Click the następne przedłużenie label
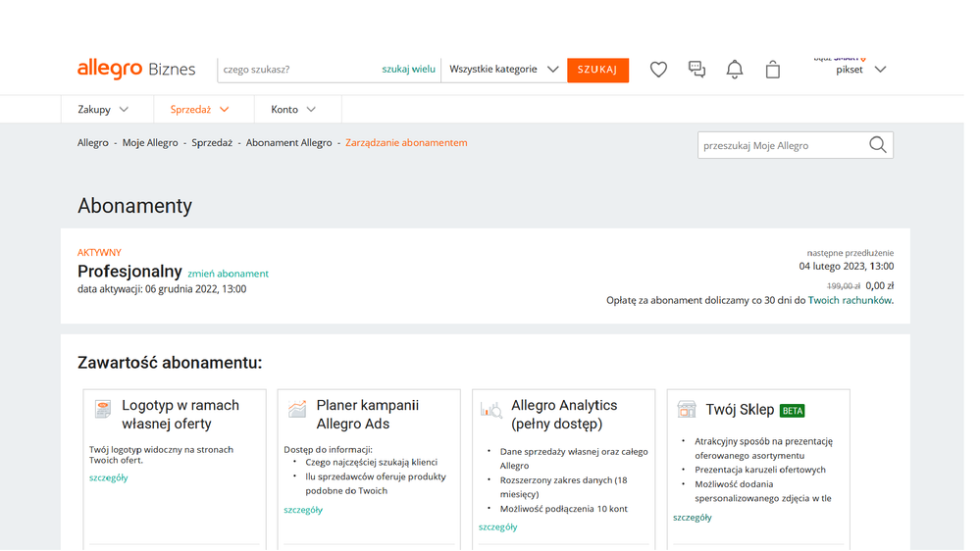 coord(850,253)
